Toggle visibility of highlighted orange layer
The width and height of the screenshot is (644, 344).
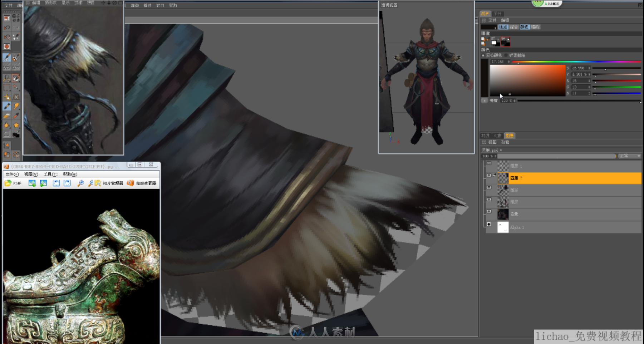(x=489, y=176)
